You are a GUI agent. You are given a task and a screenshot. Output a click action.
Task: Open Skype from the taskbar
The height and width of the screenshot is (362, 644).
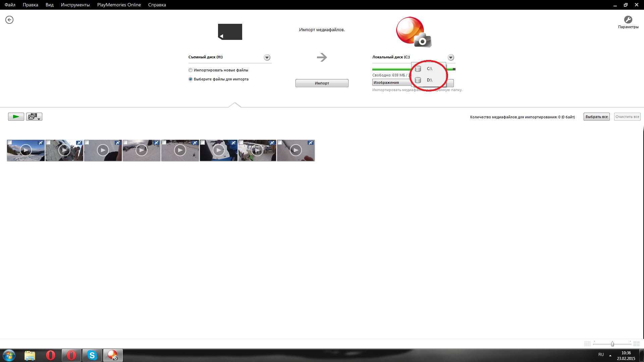coord(92,355)
